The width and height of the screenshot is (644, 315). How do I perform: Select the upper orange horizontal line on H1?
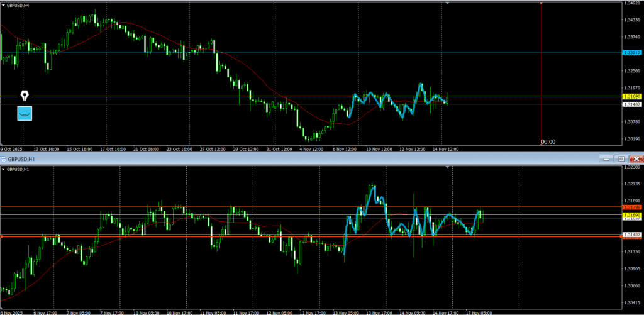click(189, 207)
